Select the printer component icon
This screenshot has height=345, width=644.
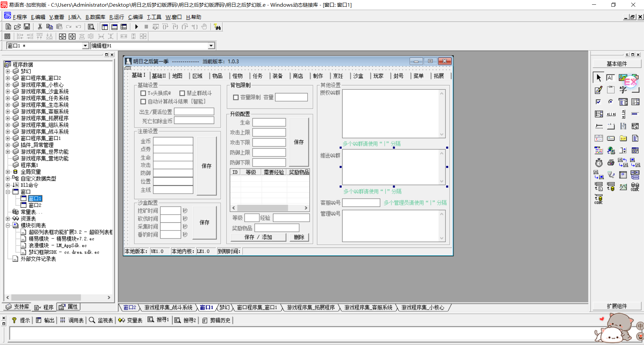coord(611,163)
